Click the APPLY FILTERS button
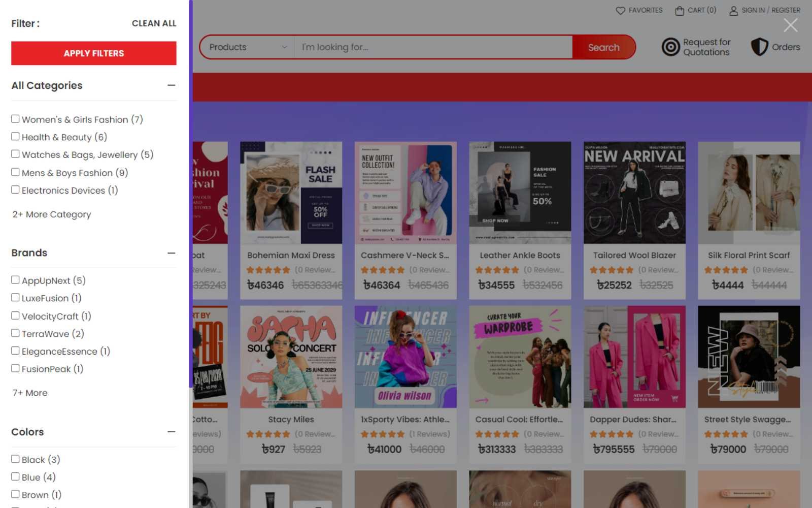 (94, 53)
